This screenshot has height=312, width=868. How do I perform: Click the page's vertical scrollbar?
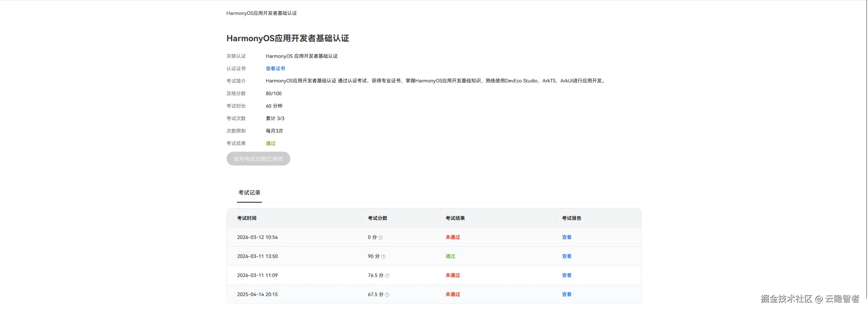[x=866, y=149]
